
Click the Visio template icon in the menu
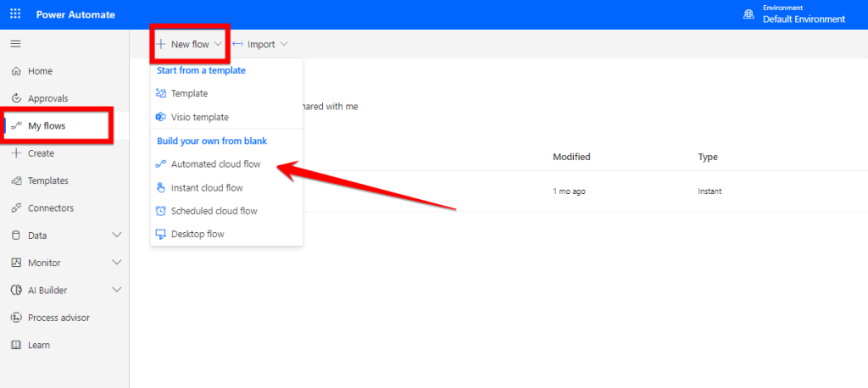[x=161, y=118]
